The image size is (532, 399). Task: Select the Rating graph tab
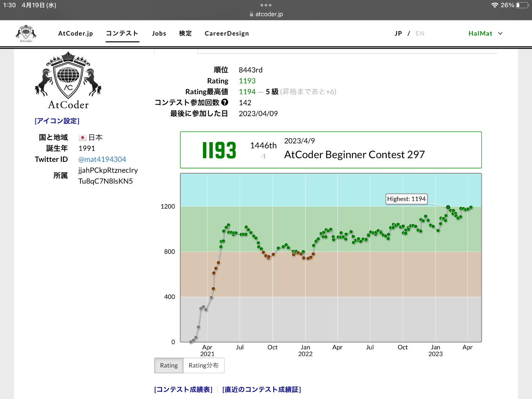coord(169,365)
